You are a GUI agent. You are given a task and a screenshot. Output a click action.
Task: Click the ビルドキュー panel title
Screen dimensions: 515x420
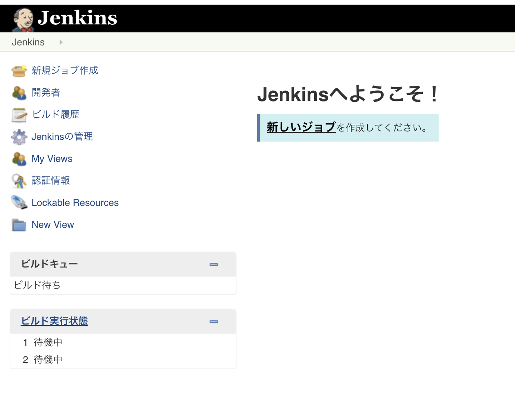coord(49,264)
